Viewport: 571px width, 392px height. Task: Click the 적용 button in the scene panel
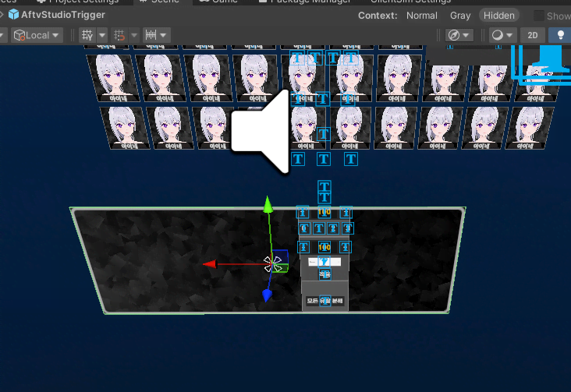pos(325,274)
